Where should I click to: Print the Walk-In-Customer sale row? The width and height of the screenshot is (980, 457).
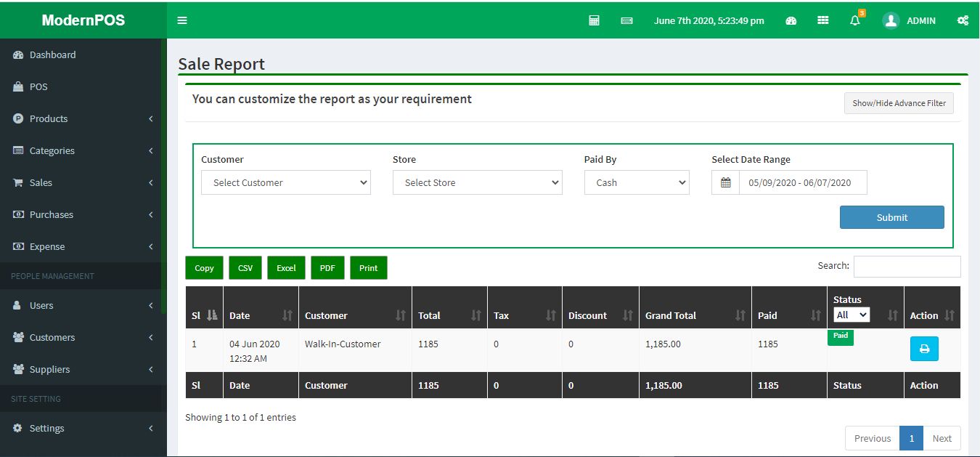point(924,349)
